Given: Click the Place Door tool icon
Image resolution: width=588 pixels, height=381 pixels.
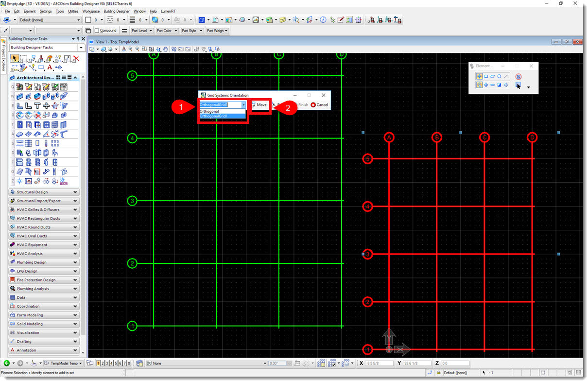Looking at the screenshot, I should 20,125.
